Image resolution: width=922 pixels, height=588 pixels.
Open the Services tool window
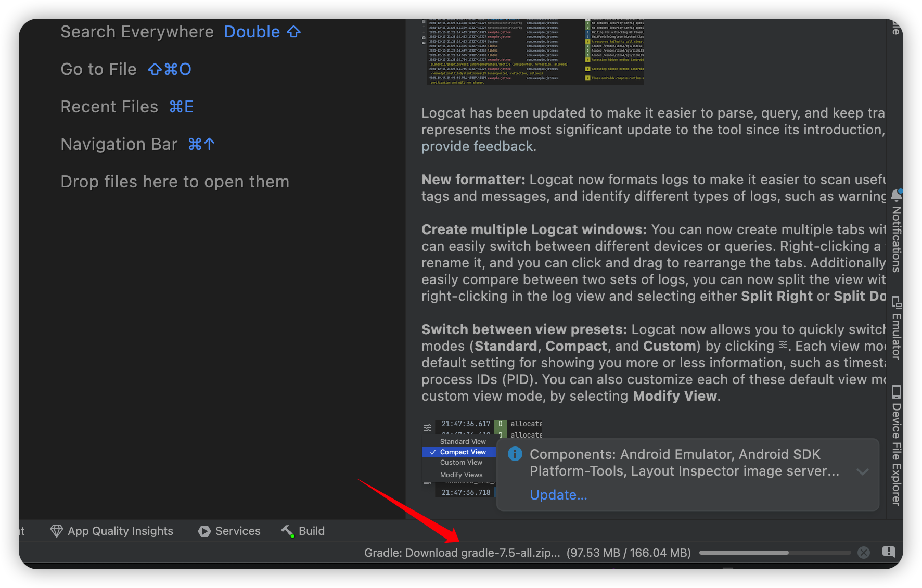[x=229, y=531]
